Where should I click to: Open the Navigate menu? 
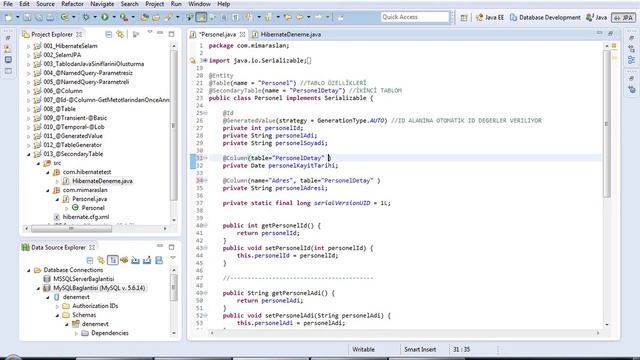tap(102, 4)
